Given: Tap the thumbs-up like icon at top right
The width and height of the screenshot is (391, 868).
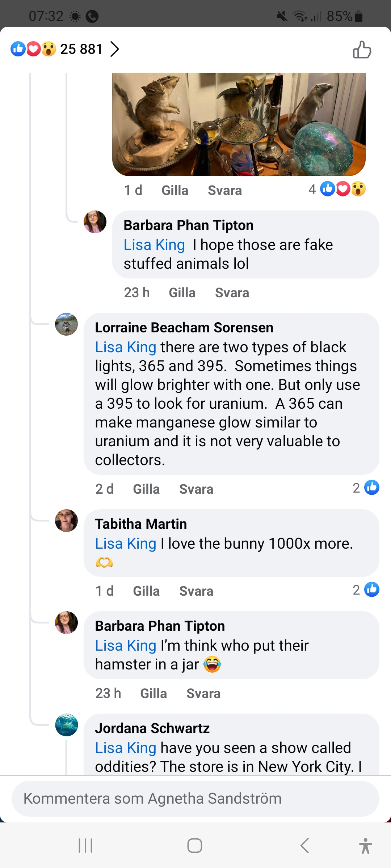Looking at the screenshot, I should [362, 50].
